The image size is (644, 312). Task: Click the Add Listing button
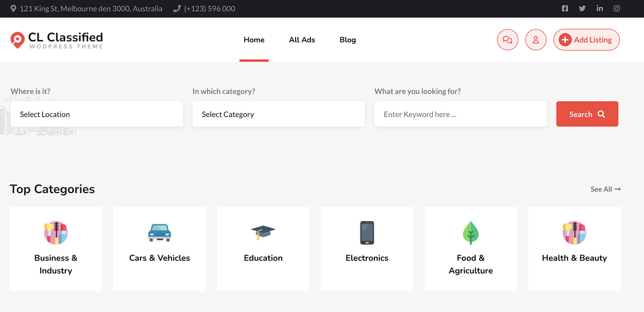pyautogui.click(x=586, y=40)
